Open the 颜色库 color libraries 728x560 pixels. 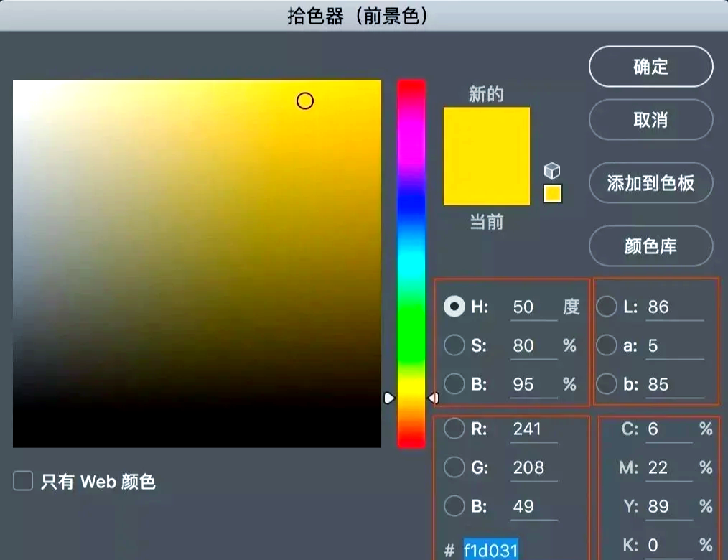coord(650,246)
